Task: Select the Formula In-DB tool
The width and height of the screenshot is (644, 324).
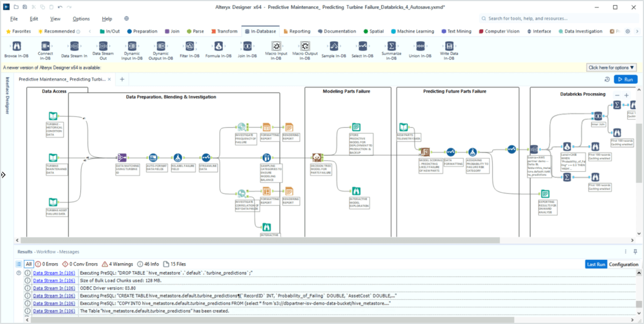Action: tap(218, 47)
